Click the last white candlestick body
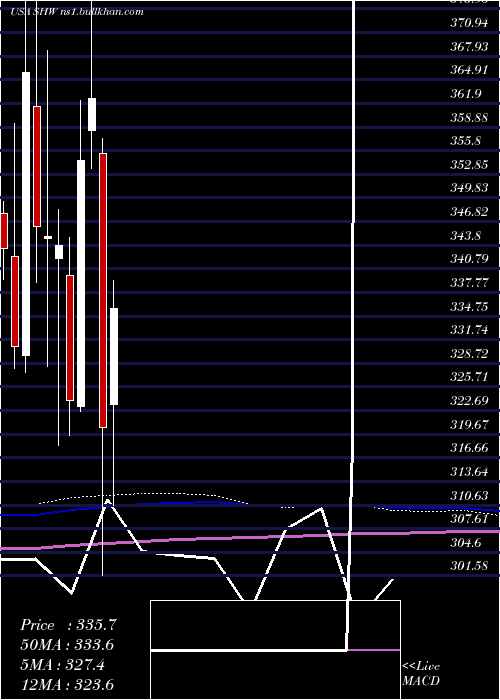Screen dimensions: 500x700 [114, 356]
